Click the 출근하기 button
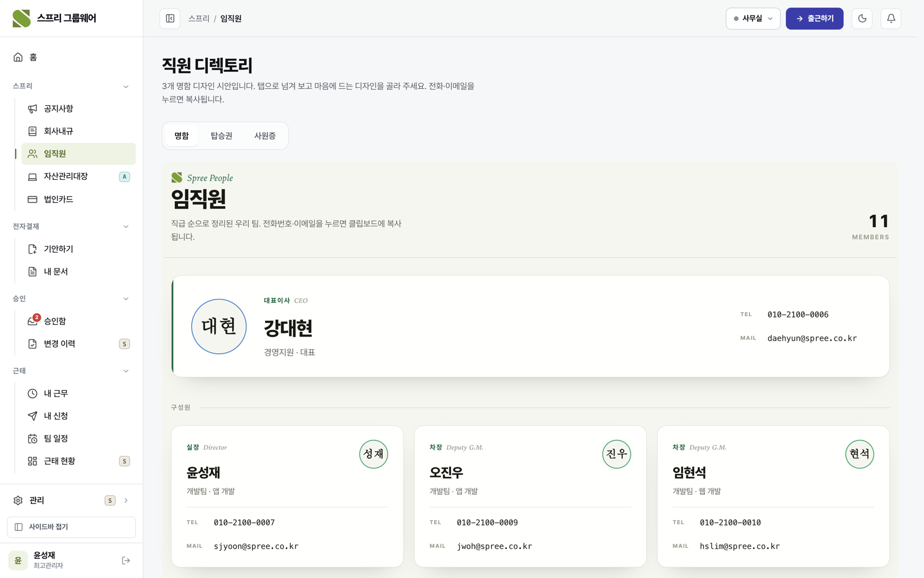This screenshot has height=578, width=924. (814, 18)
